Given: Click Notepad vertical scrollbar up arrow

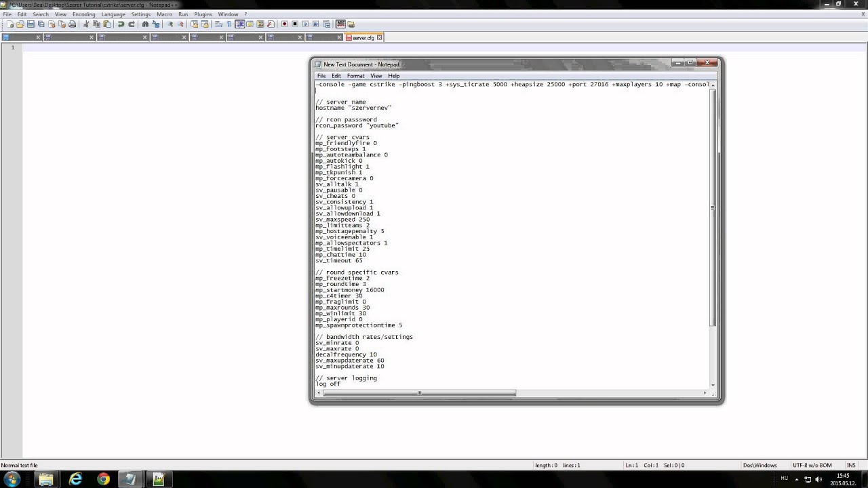Looking at the screenshot, I should click(712, 85).
